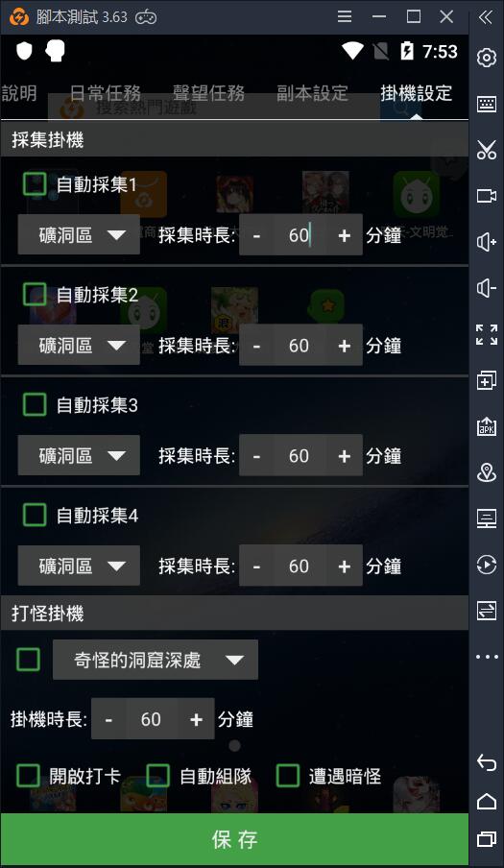Switch to the 日常任務 tab
This screenshot has height=868, width=504.
point(105,93)
